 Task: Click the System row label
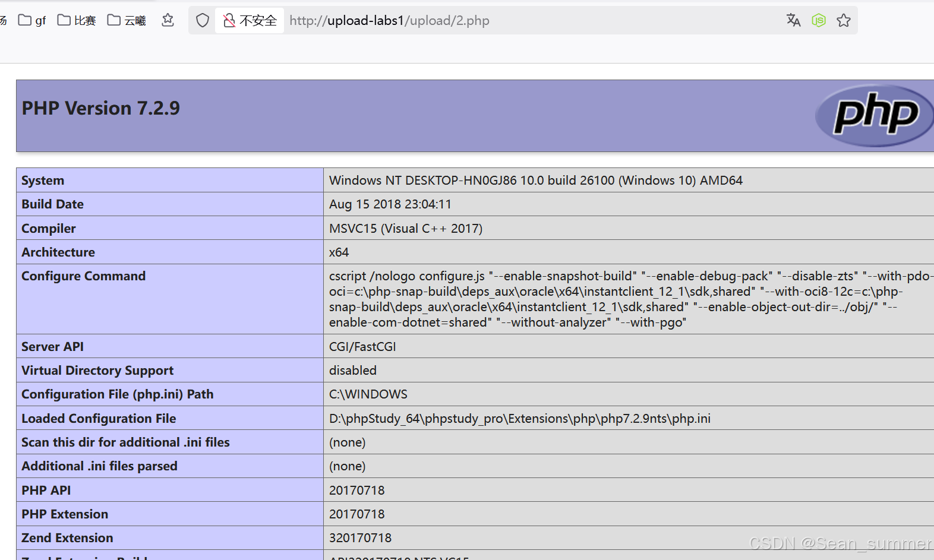pyautogui.click(x=43, y=181)
